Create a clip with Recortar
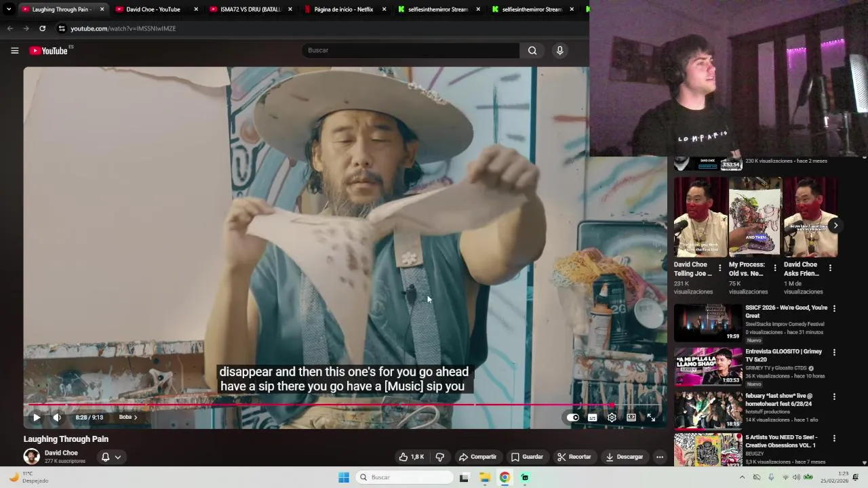Image resolution: width=868 pixels, height=488 pixels. point(574,457)
